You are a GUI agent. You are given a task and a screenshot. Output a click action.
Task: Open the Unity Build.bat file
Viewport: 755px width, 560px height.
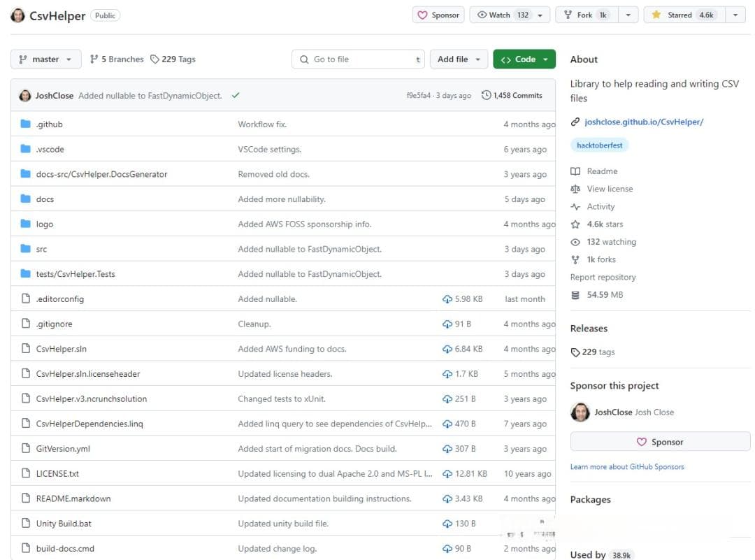click(64, 524)
